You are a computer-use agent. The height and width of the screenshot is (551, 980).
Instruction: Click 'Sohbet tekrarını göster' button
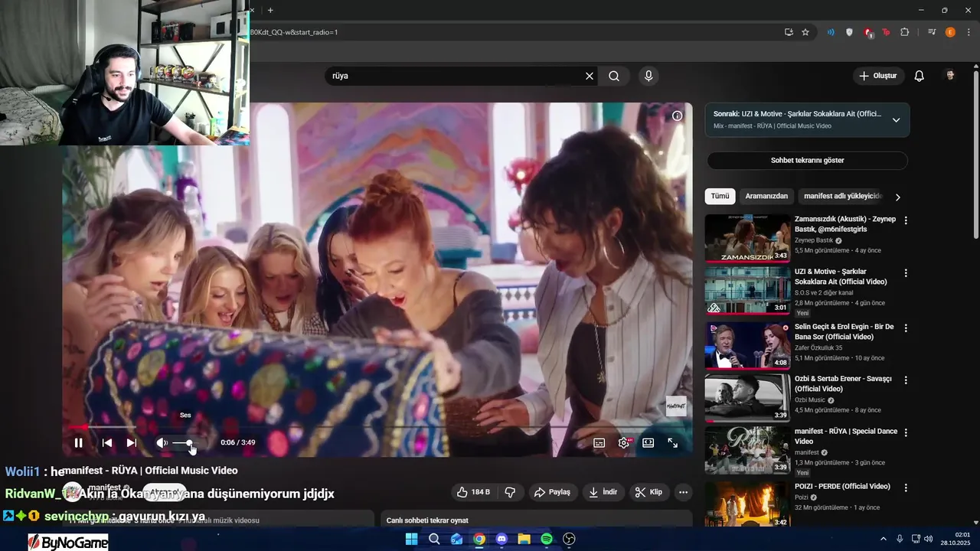tap(807, 161)
